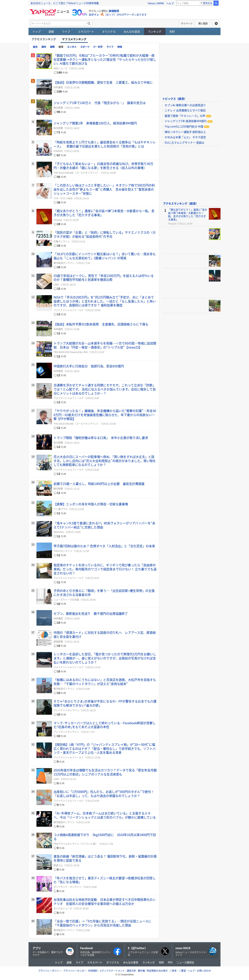Open the 有料 tab in header navigation

coord(172,32)
